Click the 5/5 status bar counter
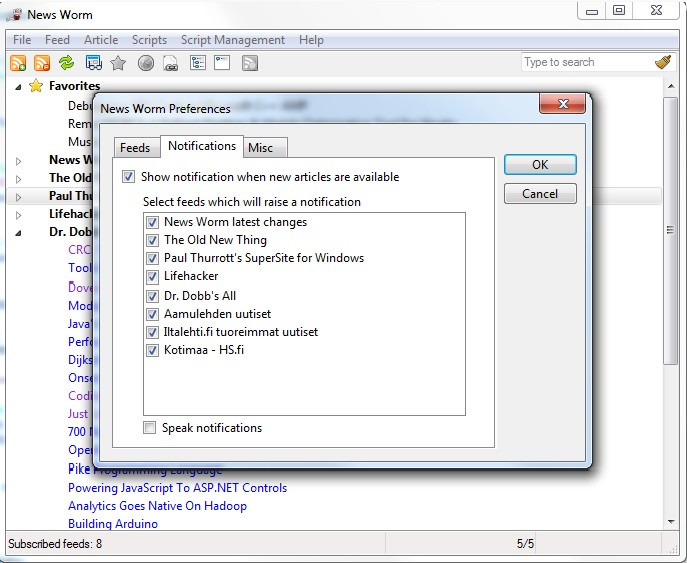The image size is (687, 563). click(525, 544)
